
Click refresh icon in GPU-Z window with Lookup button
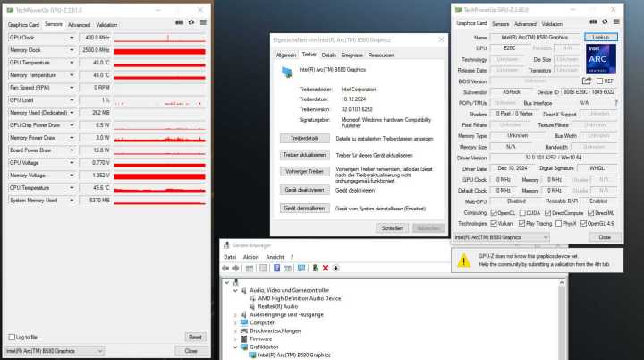tap(605, 21)
